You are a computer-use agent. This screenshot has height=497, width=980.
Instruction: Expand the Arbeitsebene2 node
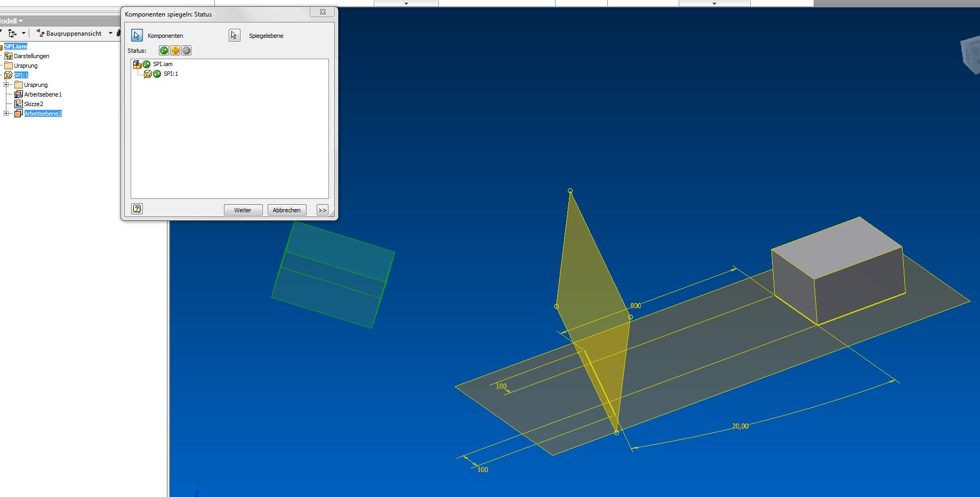(6, 114)
